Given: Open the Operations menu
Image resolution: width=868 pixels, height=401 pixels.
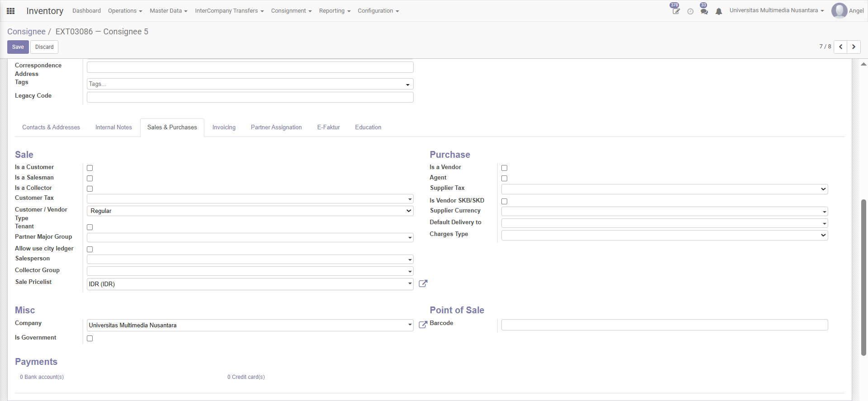Looking at the screenshot, I should pyautogui.click(x=125, y=11).
